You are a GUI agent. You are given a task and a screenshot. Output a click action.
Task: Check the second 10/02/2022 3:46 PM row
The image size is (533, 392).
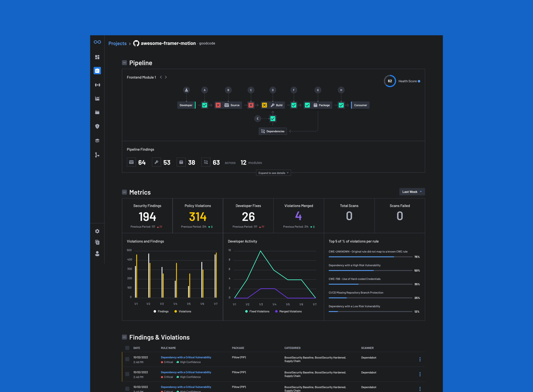127,374
